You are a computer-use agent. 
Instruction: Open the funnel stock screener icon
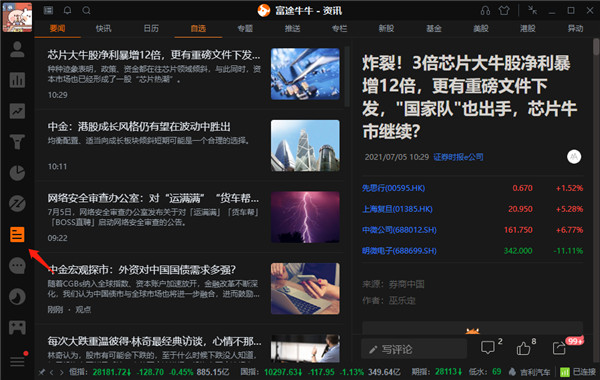pos(17,142)
